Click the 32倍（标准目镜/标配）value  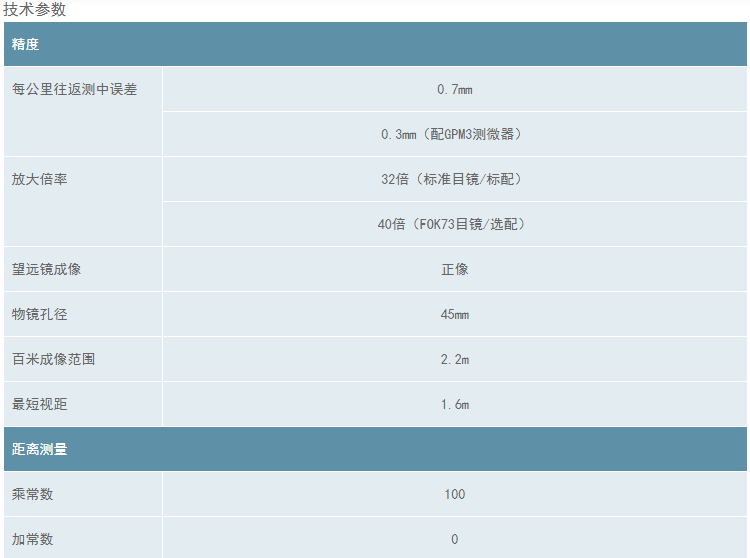pyautogui.click(x=454, y=180)
